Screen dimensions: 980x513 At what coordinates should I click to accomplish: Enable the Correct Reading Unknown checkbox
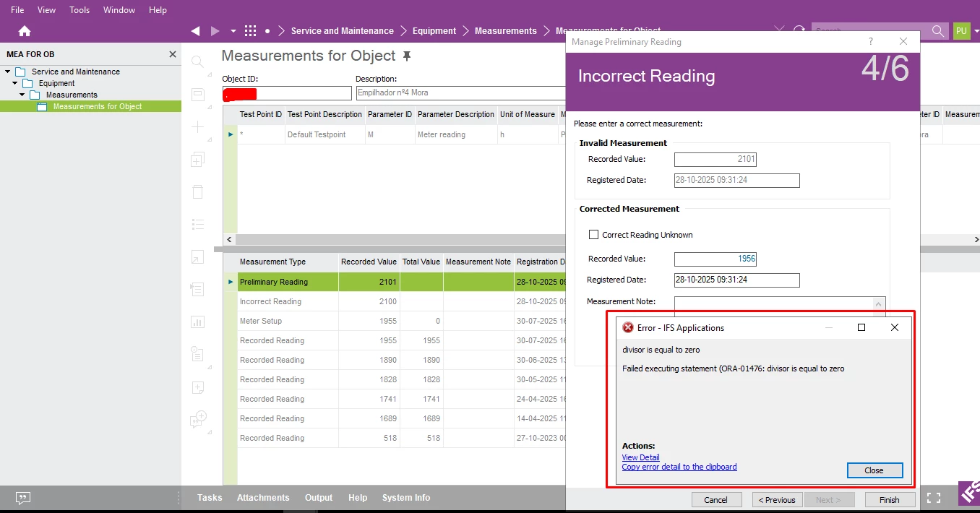coord(594,235)
